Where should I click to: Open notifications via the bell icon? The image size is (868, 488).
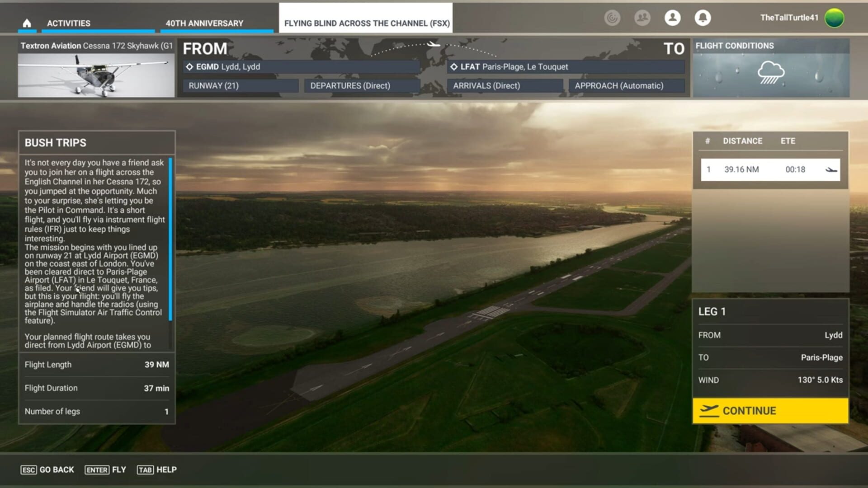click(x=702, y=19)
